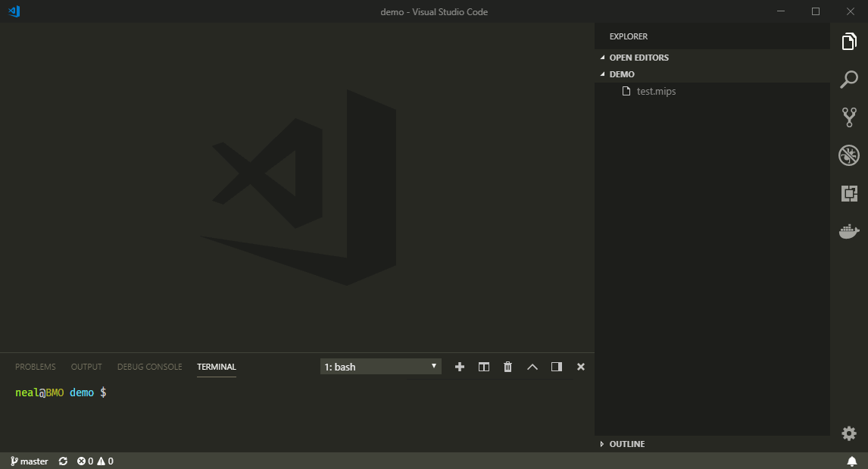Screen dimensions: 868x469
Task: Collapse the Open Editors section
Action: coord(712,58)
